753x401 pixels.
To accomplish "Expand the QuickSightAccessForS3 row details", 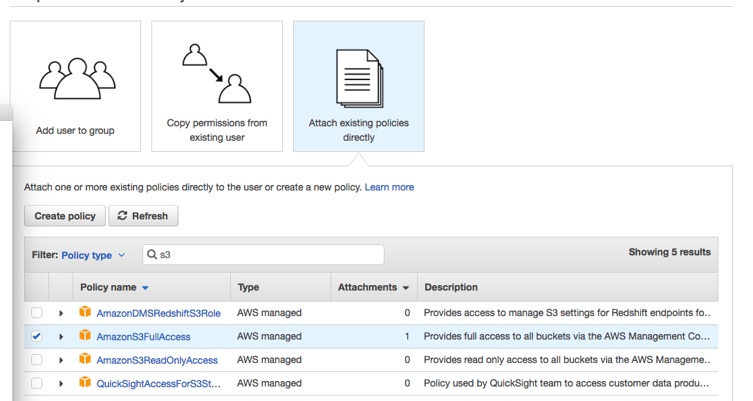I will click(61, 384).
